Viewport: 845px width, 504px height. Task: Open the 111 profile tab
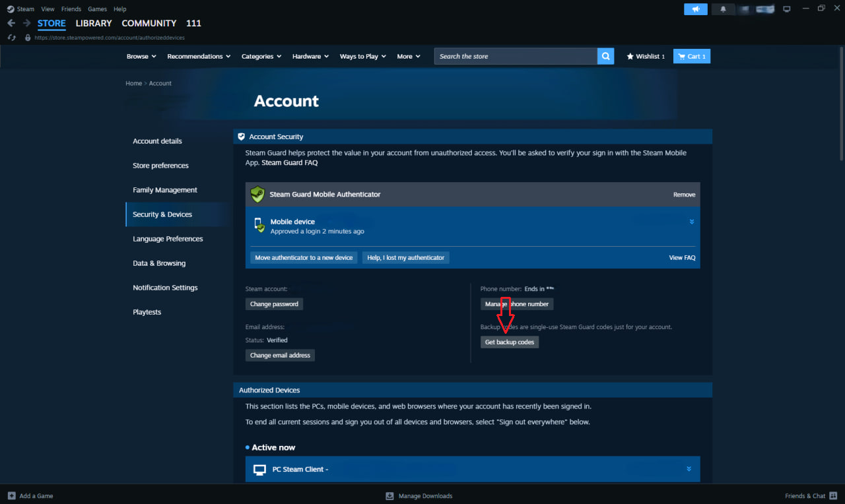pos(193,23)
